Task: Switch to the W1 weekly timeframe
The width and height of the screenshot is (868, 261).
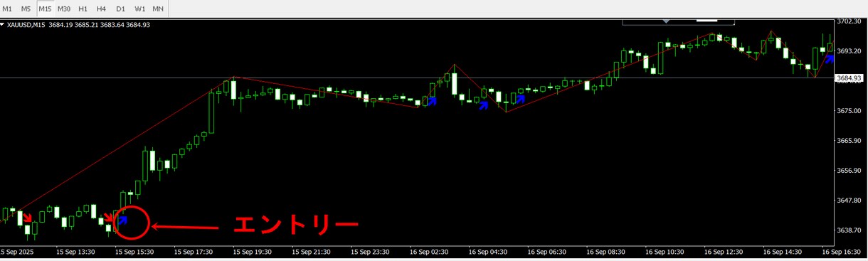Action: [x=139, y=9]
